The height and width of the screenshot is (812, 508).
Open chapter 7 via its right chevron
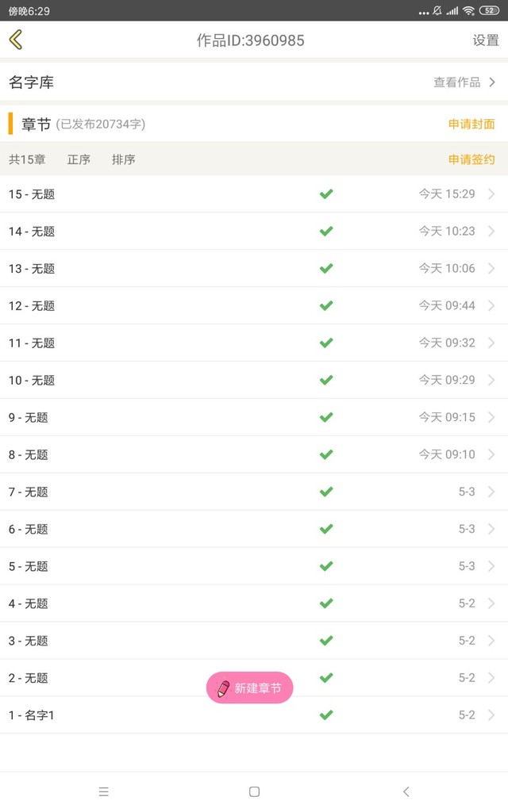[491, 492]
